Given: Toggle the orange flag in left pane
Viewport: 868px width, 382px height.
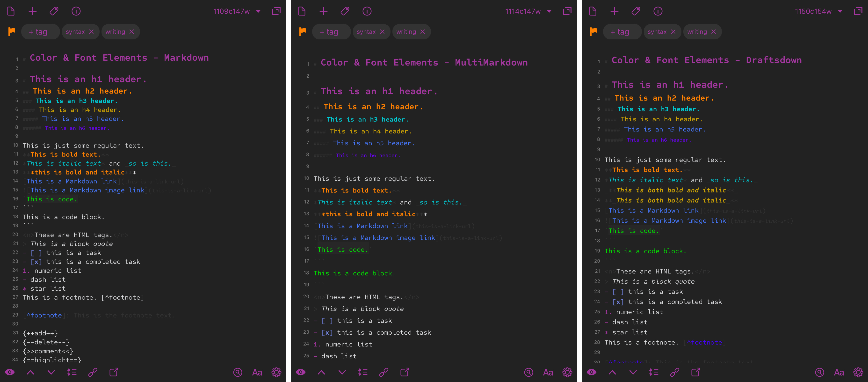Looking at the screenshot, I should click(x=11, y=32).
